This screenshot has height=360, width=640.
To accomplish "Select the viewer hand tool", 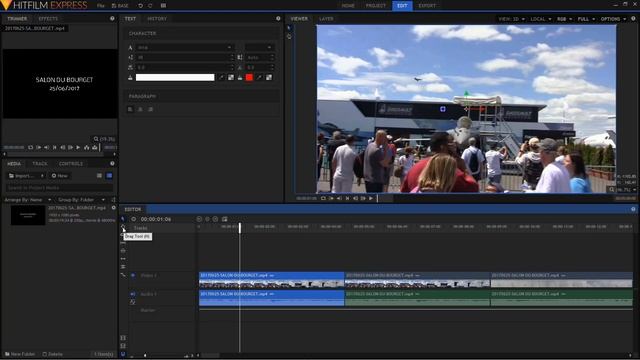I will (289, 36).
